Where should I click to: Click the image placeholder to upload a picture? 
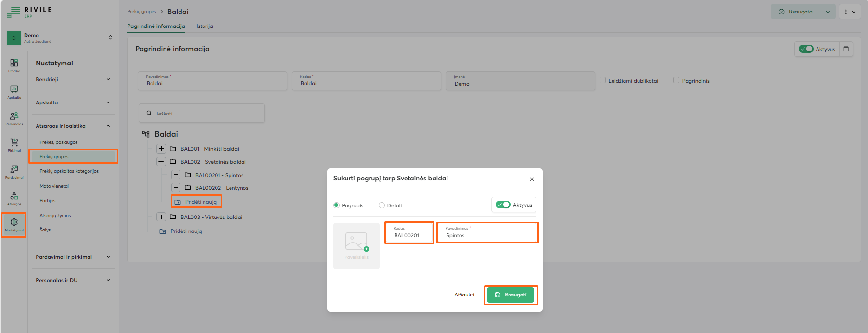click(356, 245)
